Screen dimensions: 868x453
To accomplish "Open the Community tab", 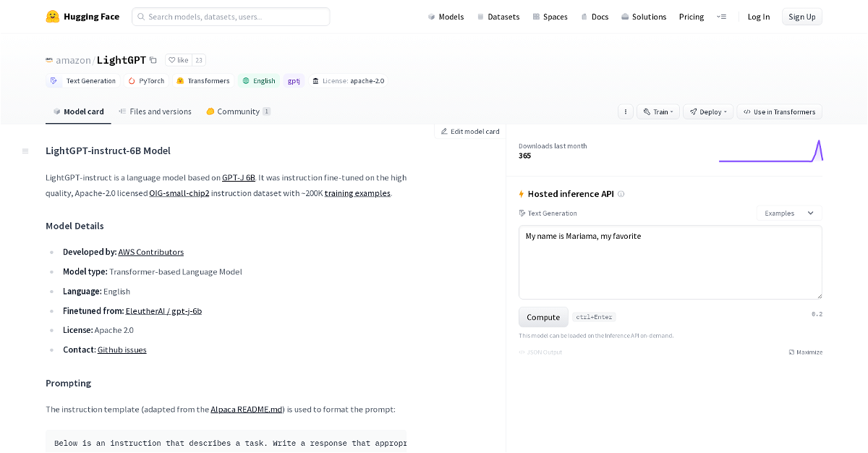I will coord(238,111).
